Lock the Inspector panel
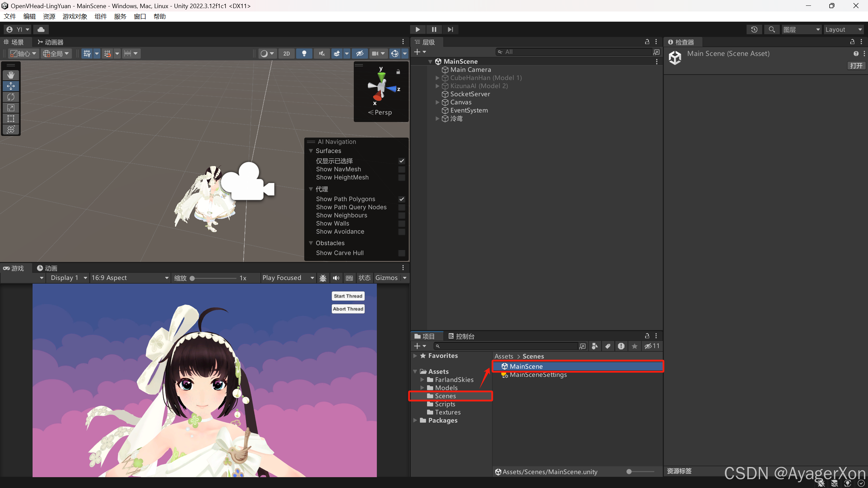The width and height of the screenshot is (868, 488). [852, 42]
